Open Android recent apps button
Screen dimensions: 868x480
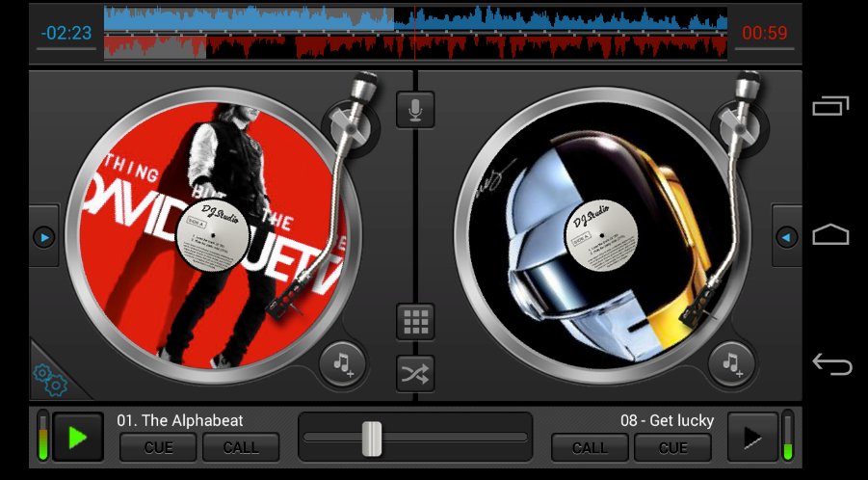coord(830,106)
